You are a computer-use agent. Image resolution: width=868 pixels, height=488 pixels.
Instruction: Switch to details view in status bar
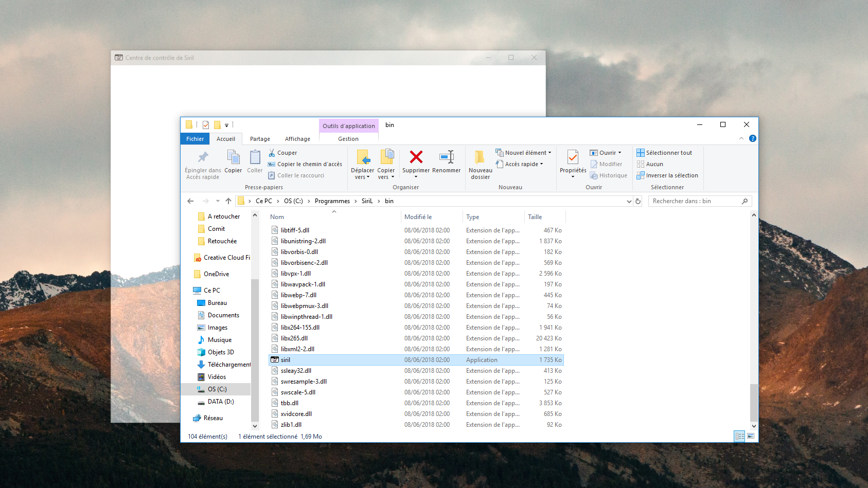[739, 436]
